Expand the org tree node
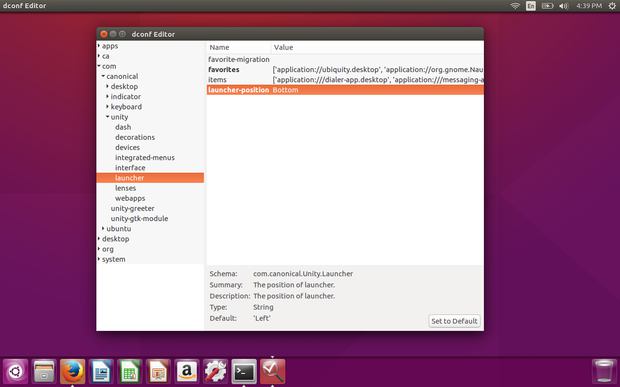620x387 pixels. [99, 249]
